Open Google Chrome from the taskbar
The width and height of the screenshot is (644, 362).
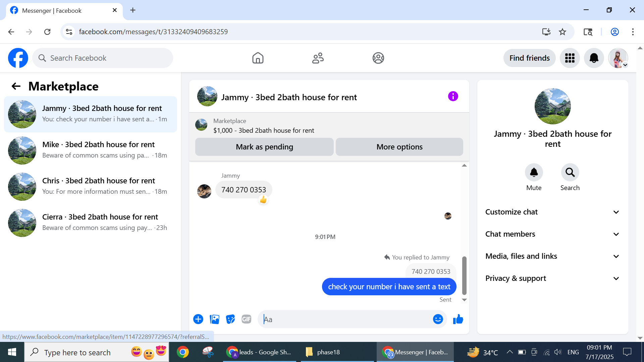click(x=183, y=352)
